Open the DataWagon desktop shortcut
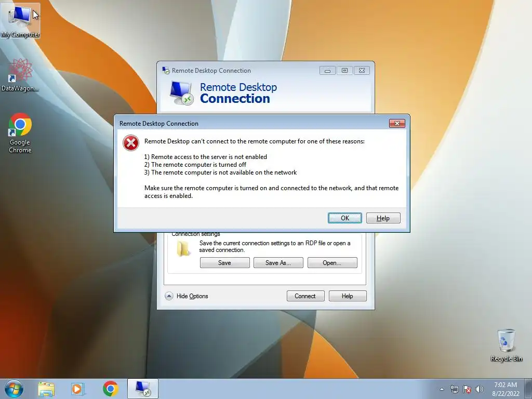The width and height of the screenshot is (532, 399). (20, 75)
